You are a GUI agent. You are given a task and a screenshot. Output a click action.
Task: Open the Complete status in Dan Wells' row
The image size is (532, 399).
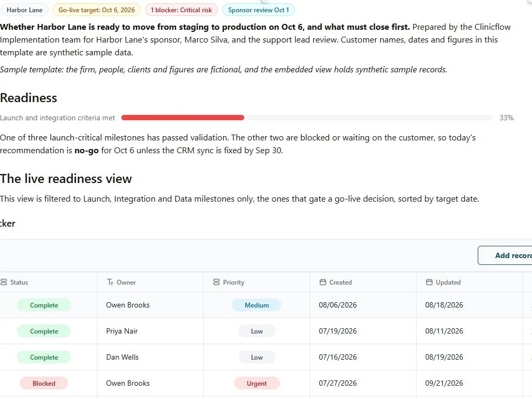coord(44,358)
